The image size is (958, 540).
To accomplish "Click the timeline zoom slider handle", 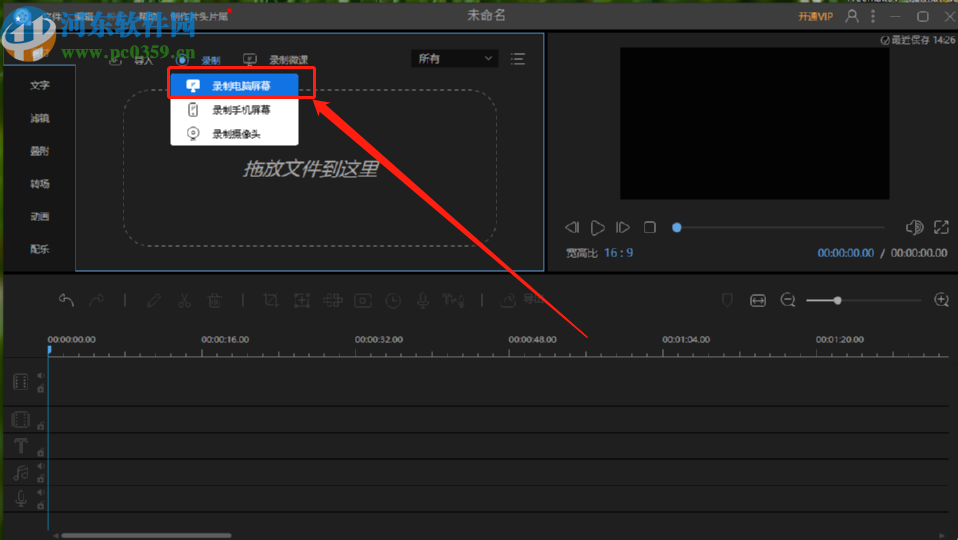I will coord(838,300).
